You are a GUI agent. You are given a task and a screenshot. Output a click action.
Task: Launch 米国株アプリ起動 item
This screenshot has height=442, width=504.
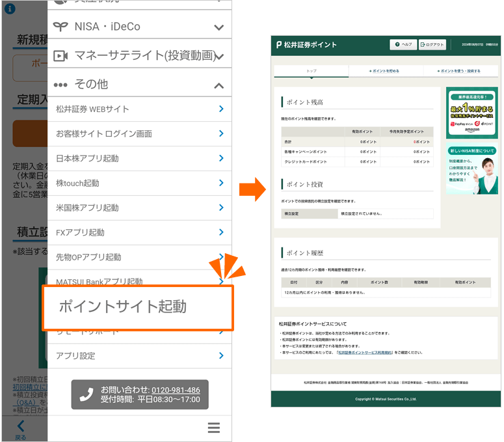pos(140,208)
